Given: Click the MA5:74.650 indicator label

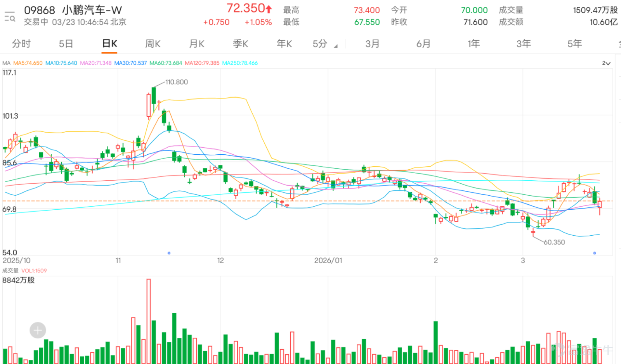Looking at the screenshot, I should pos(28,63).
